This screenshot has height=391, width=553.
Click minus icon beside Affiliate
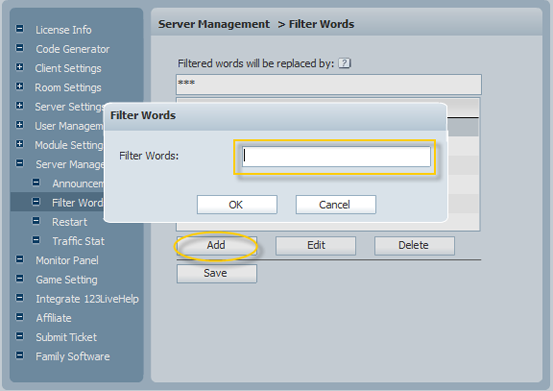[x=20, y=317]
